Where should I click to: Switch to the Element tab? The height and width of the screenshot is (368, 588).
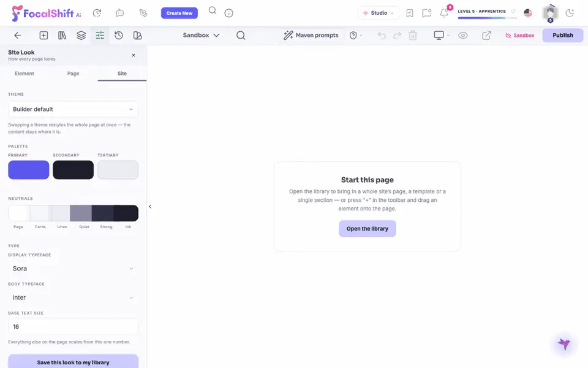click(24, 74)
